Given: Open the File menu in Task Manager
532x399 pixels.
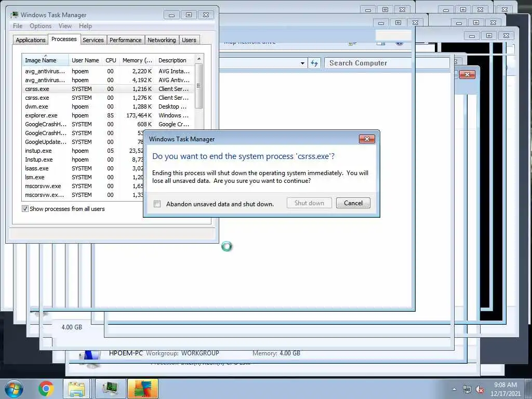Looking at the screenshot, I should point(18,26).
